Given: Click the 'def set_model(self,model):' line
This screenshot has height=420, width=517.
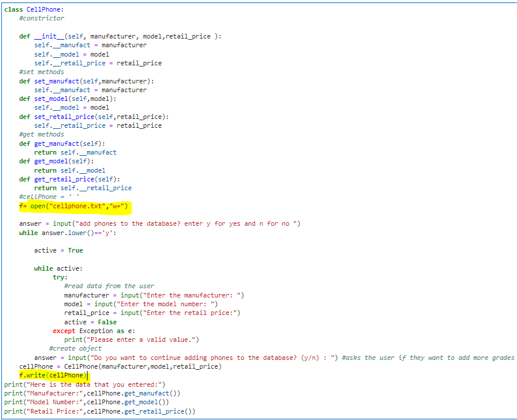Looking at the screenshot, I should 68,99.
